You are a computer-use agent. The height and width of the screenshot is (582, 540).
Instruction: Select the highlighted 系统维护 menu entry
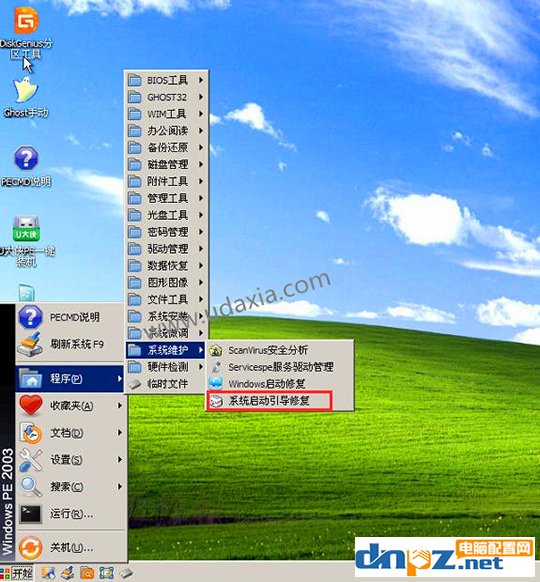tap(166, 350)
